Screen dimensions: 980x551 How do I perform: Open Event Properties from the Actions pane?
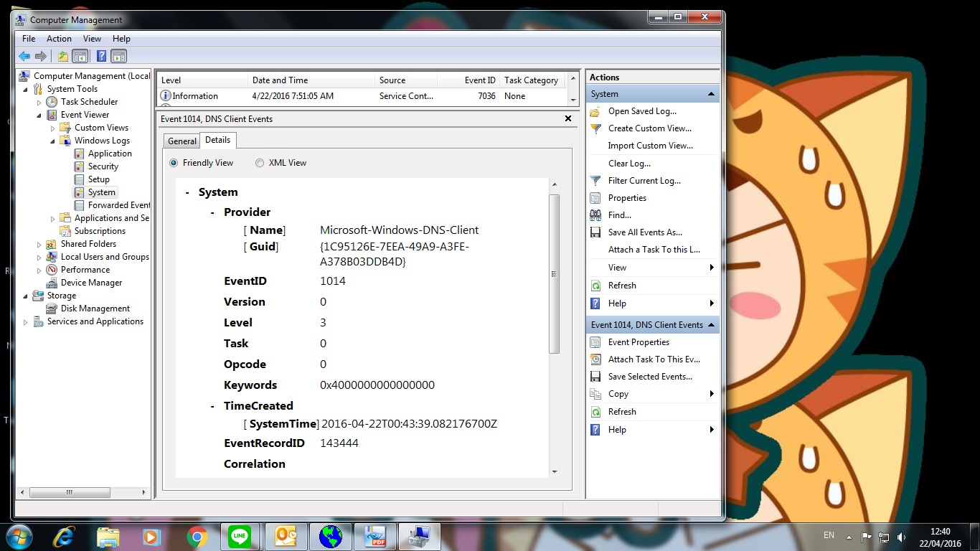639,342
